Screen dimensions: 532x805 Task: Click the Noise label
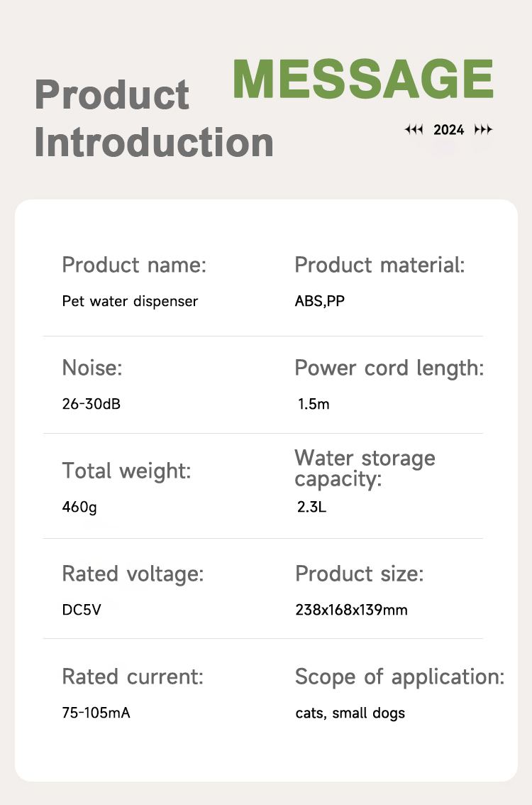point(92,368)
